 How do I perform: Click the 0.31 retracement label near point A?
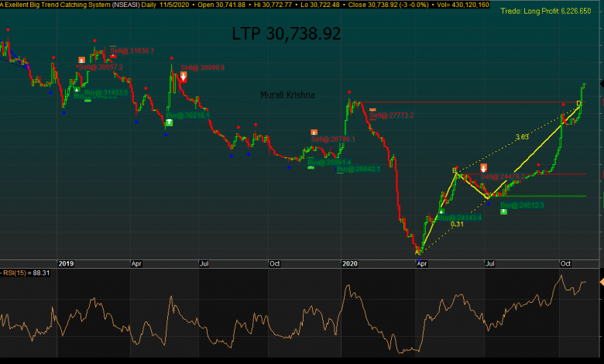457,225
